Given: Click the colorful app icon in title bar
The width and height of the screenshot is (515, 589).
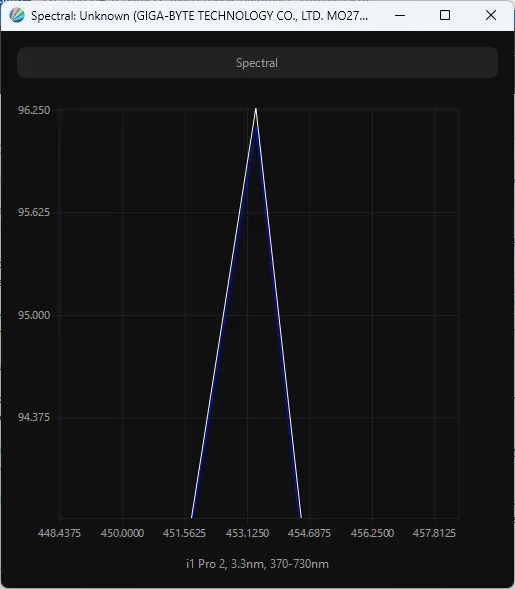Looking at the screenshot, I should click(17, 15).
